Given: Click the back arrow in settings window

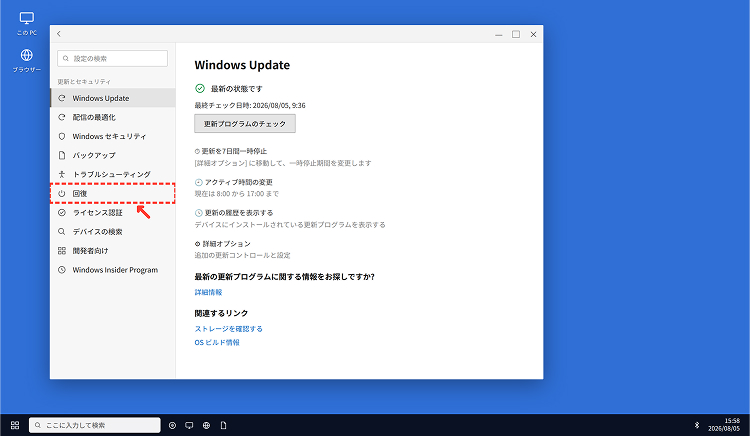Looking at the screenshot, I should (x=59, y=34).
